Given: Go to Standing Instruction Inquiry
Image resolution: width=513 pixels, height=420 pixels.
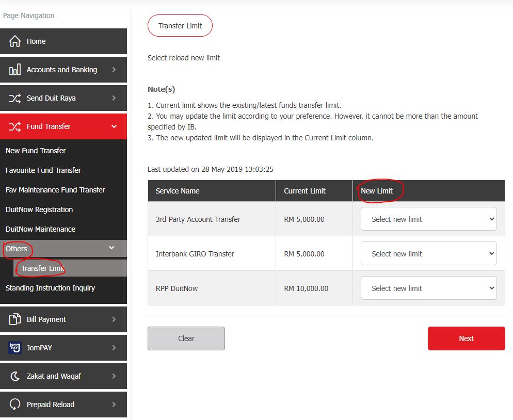Looking at the screenshot, I should pyautogui.click(x=50, y=288).
